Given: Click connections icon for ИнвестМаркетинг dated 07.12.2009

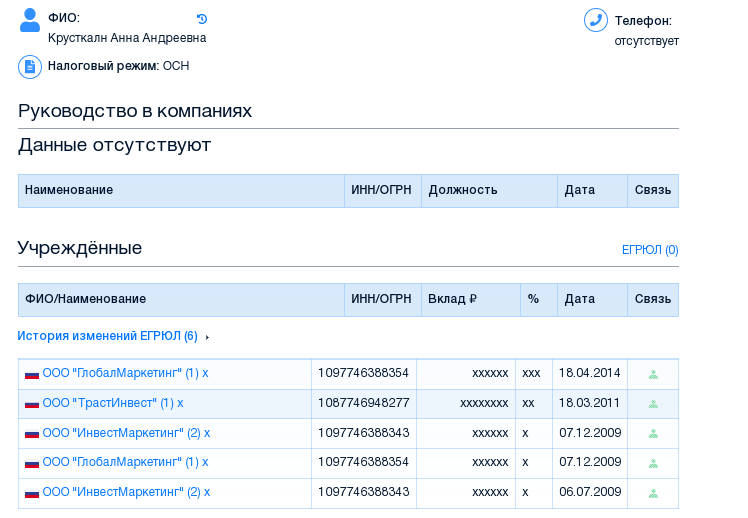Looking at the screenshot, I should 653,434.
